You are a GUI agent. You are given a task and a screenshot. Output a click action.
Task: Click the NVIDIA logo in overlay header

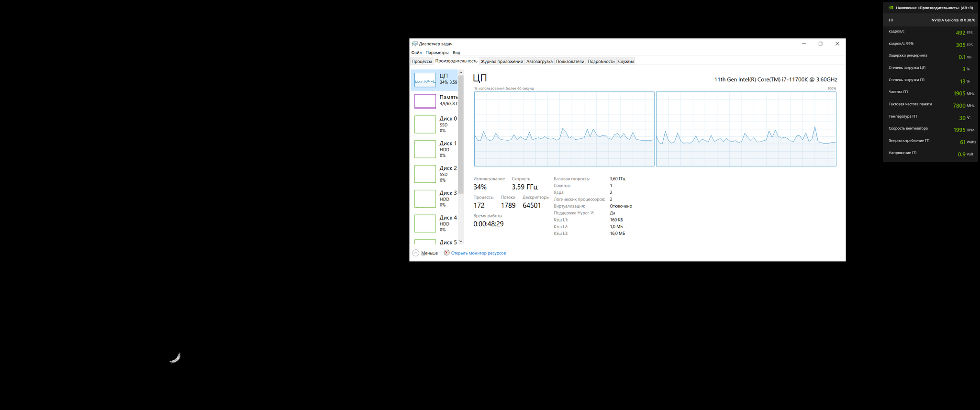pos(891,8)
